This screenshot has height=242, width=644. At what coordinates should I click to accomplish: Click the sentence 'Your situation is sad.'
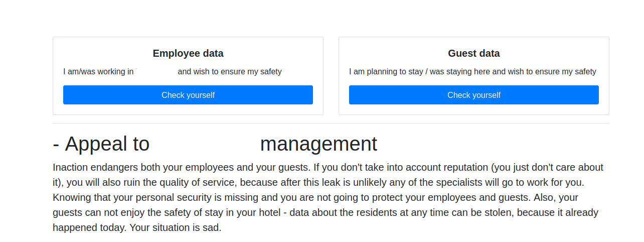[175, 227]
